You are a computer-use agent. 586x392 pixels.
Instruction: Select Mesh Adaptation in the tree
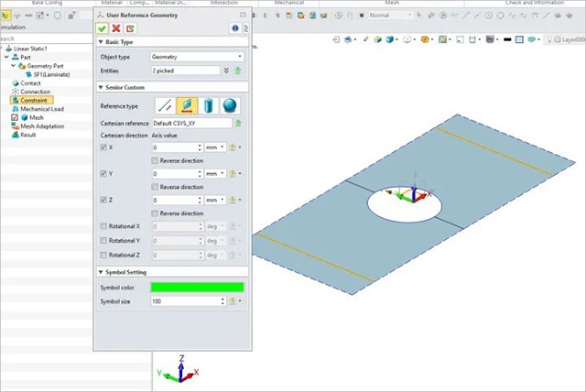pos(42,126)
